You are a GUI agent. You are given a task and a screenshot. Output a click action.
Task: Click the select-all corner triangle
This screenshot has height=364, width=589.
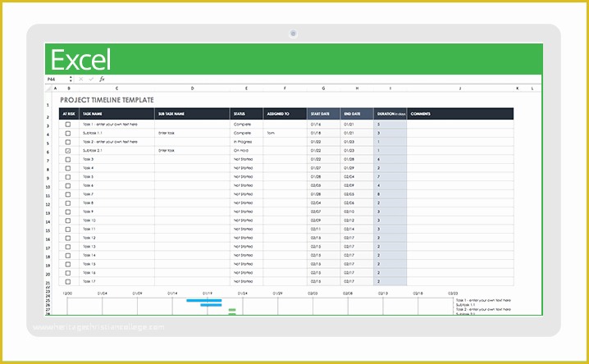click(48, 89)
